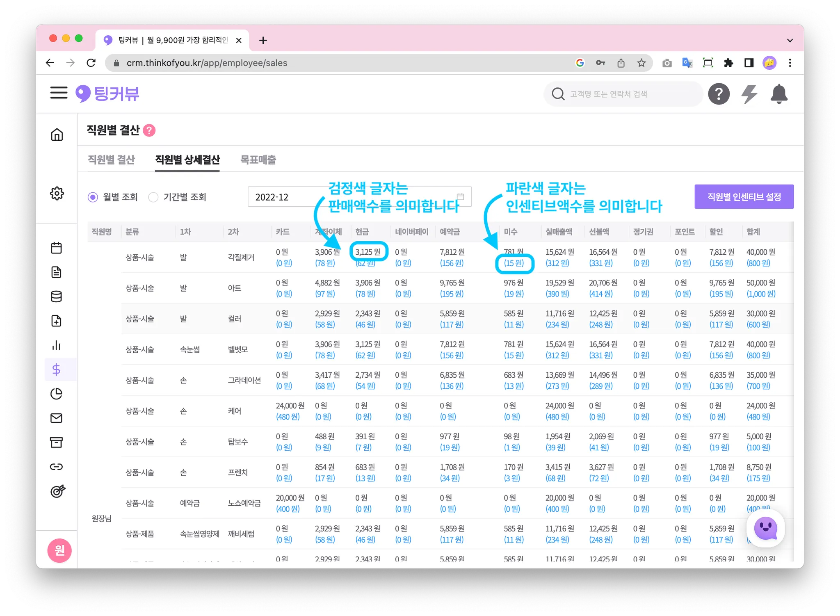Click the bar chart statistics icon
This screenshot has height=616, width=840.
[57, 345]
